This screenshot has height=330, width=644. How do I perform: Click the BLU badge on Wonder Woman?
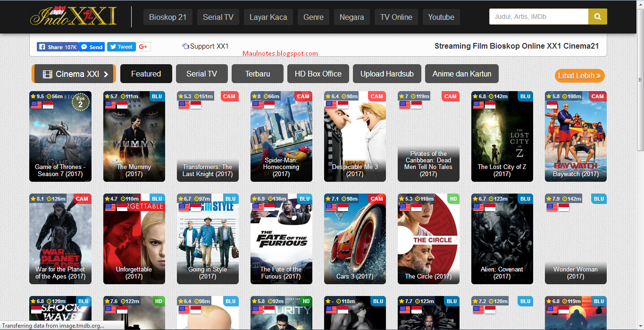tap(599, 199)
